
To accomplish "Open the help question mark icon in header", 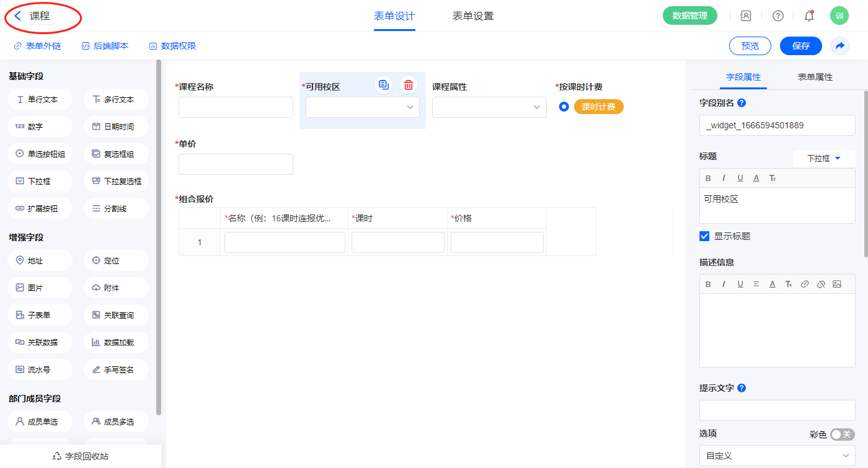I will point(777,16).
